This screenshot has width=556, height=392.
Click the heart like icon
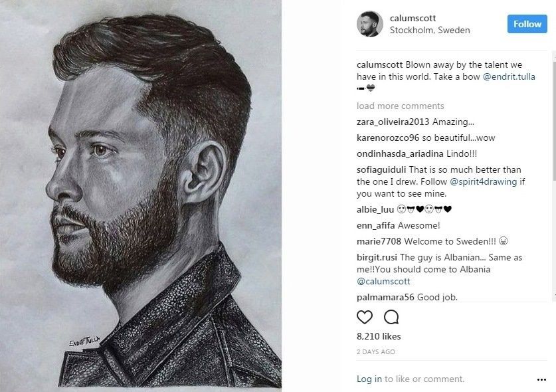pyautogui.click(x=365, y=316)
